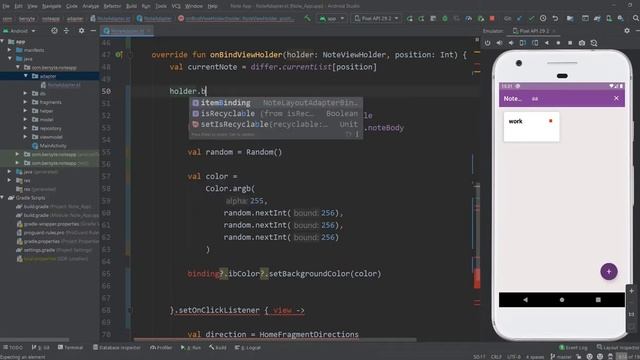This screenshot has height=360, width=640.
Task: Click the overridden method gutter icon line 47
Action: [118, 54]
